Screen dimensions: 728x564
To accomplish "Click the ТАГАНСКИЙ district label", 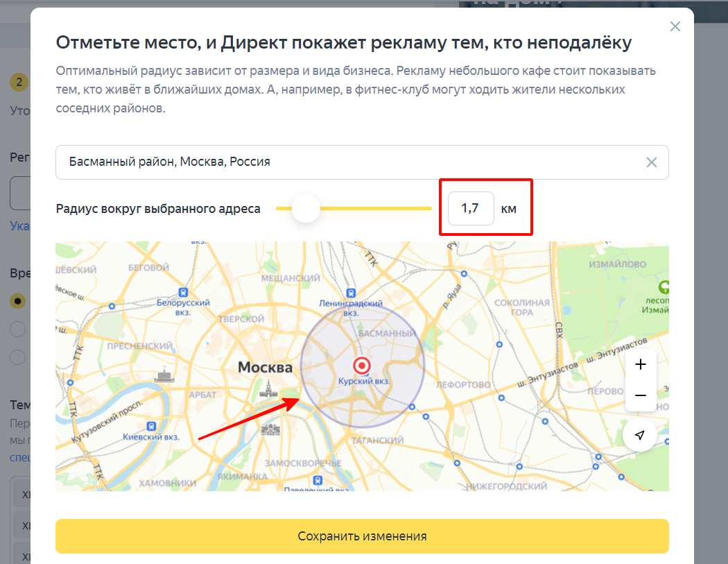I will coord(377,440).
